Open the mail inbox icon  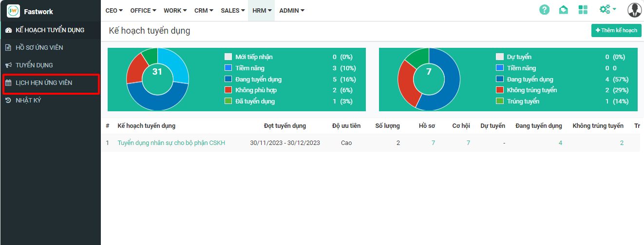[563, 10]
